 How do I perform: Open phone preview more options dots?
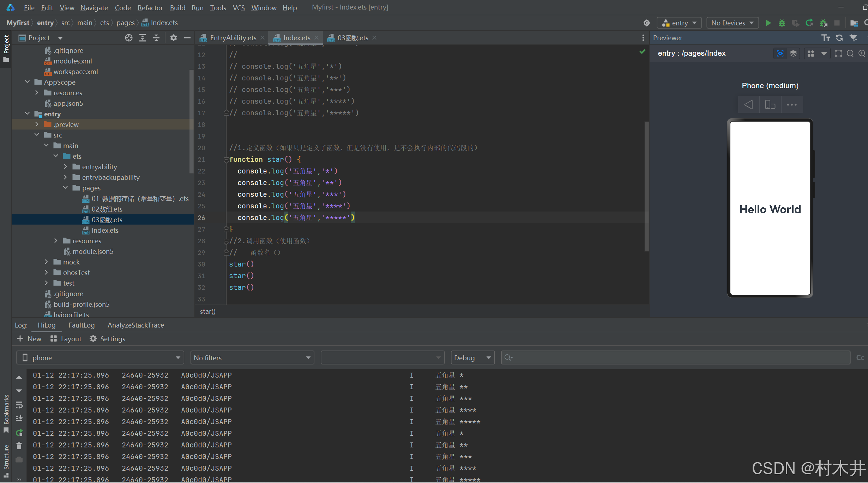click(x=791, y=105)
